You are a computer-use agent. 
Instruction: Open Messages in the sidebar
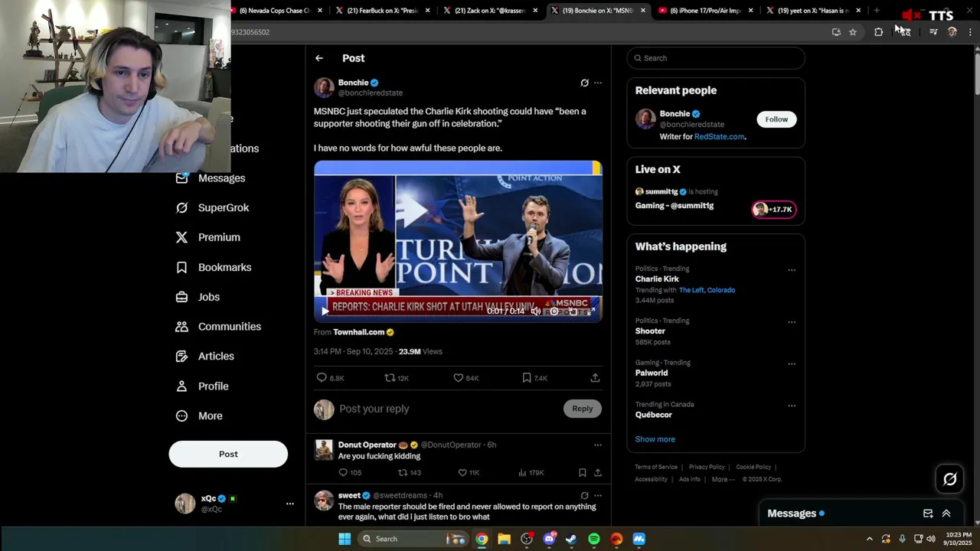click(211, 178)
